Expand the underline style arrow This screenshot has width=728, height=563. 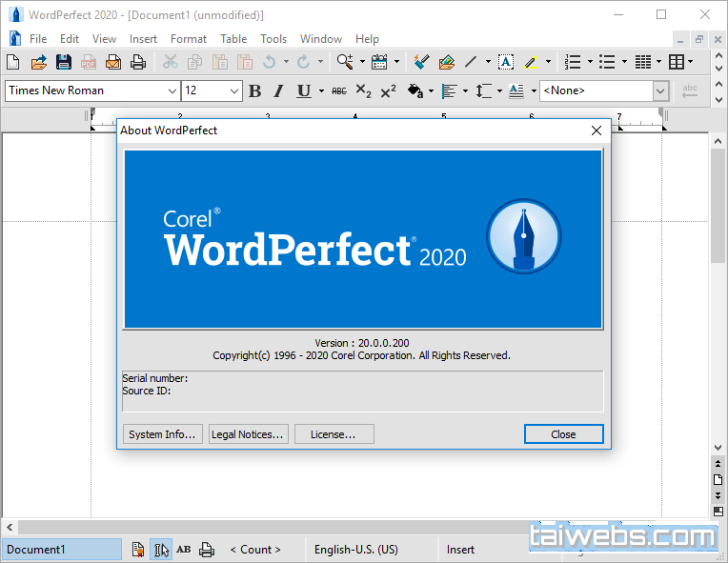[x=321, y=90]
